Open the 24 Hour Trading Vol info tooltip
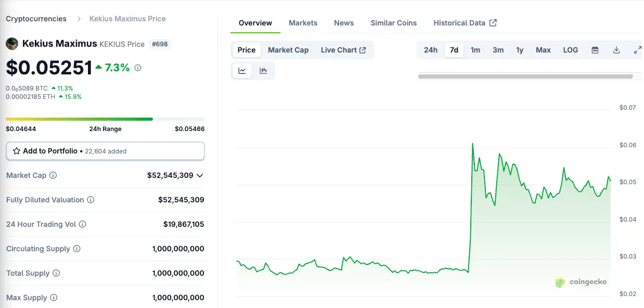The height and width of the screenshot is (308, 644). pyautogui.click(x=83, y=224)
